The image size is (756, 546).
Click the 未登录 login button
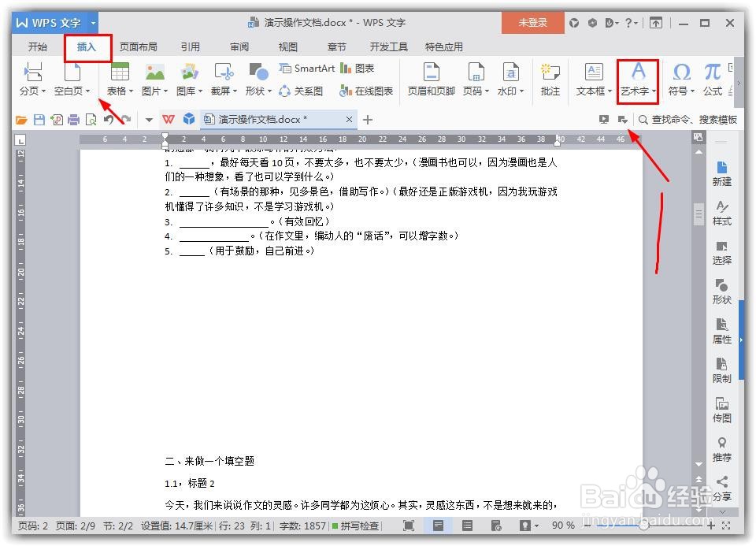coord(532,23)
